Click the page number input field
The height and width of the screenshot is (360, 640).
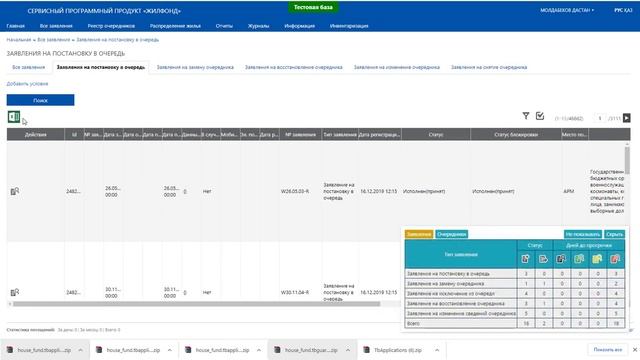click(x=600, y=118)
